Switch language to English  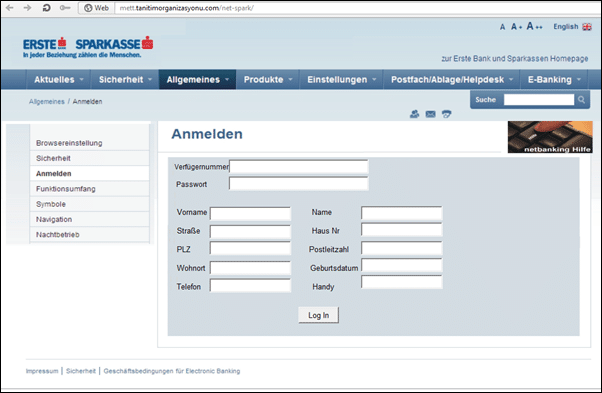coord(566,26)
